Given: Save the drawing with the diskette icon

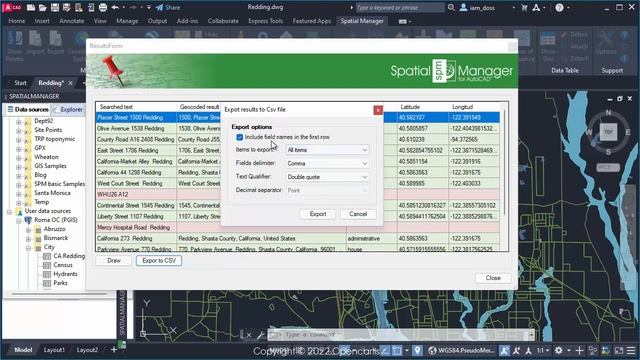Looking at the screenshot, I should [55, 7].
